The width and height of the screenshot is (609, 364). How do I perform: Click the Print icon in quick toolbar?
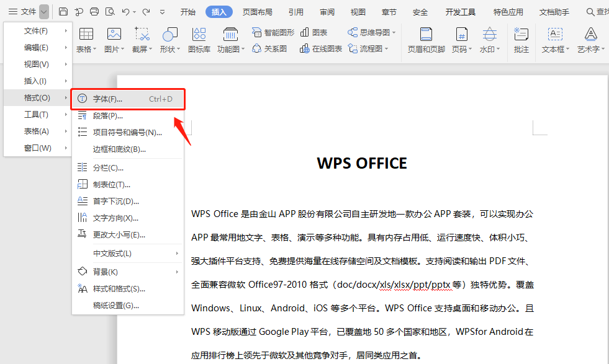(94, 12)
